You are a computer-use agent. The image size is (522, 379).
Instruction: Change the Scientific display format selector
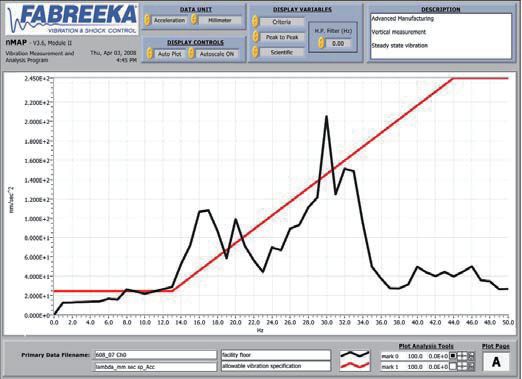pos(255,52)
